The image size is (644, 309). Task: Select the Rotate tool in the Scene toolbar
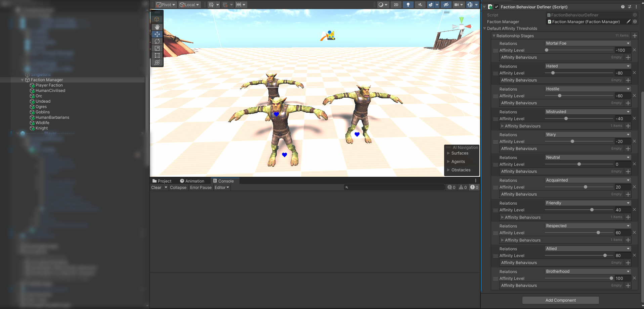157,41
